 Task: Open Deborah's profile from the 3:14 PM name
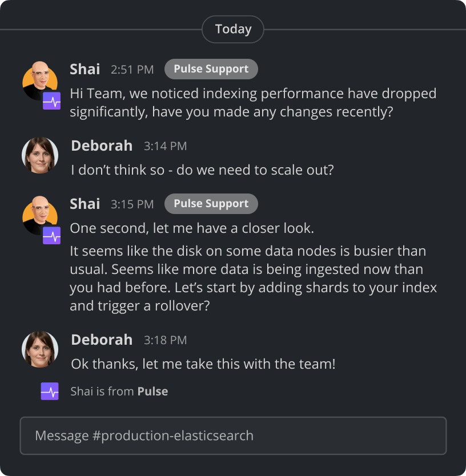pyautogui.click(x=102, y=146)
